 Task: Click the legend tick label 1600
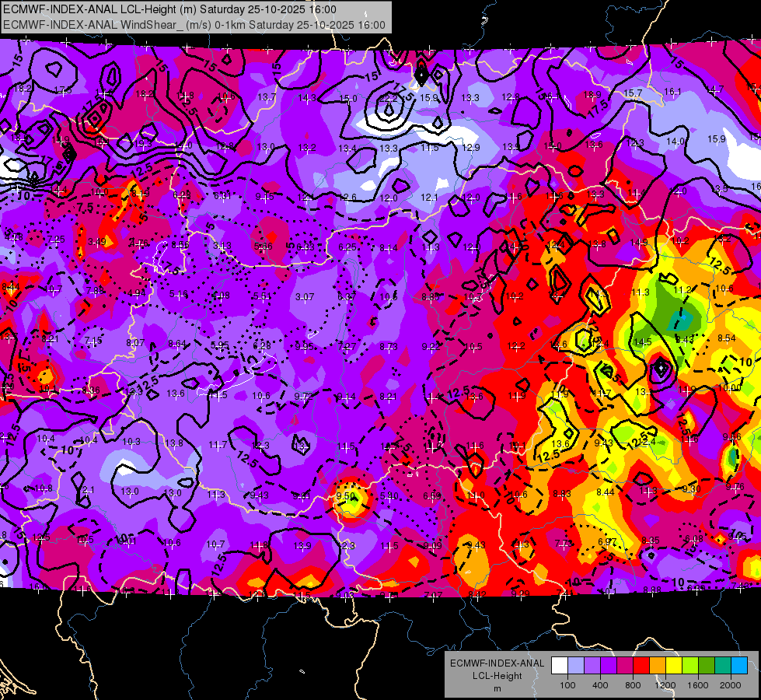tap(698, 685)
